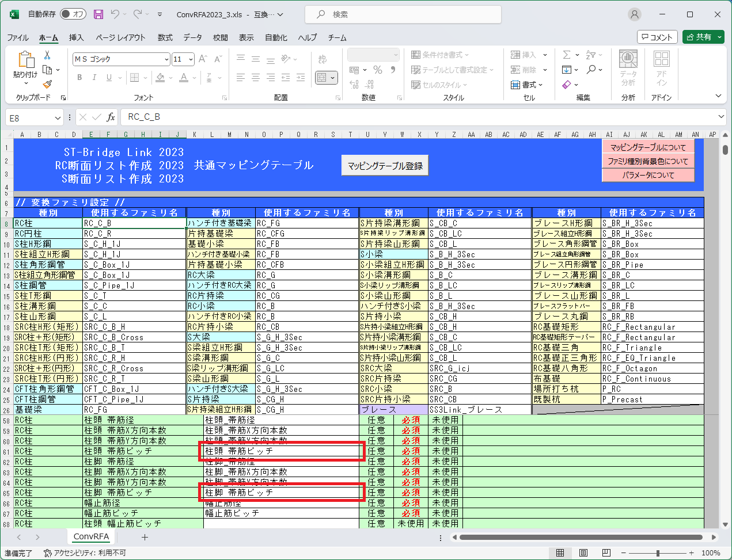Switch to the ページ レイアウト tab
This screenshot has width=732, height=560.
[x=120, y=37]
